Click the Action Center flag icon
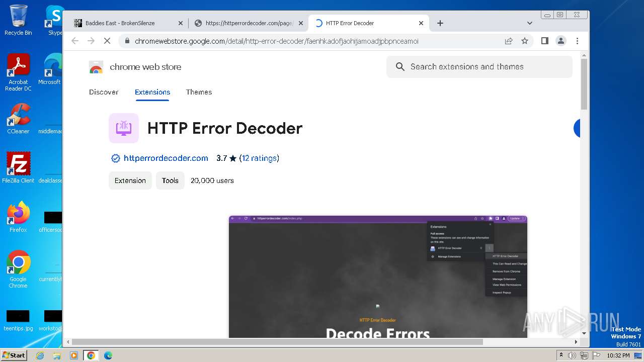Image resolution: width=644 pixels, height=362 pixels. [x=596, y=355]
